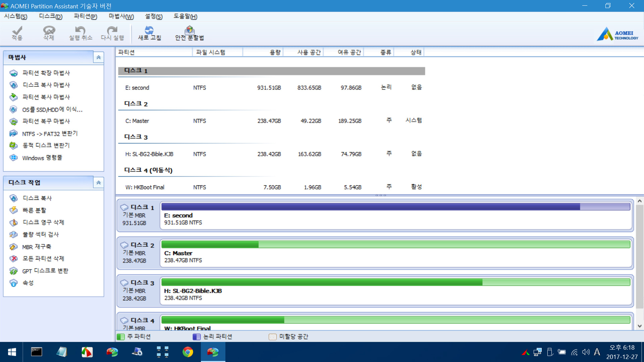This screenshot has height=362, width=644.
Task: Click the 적용 (Apply) checkmark icon
Action: 17,30
